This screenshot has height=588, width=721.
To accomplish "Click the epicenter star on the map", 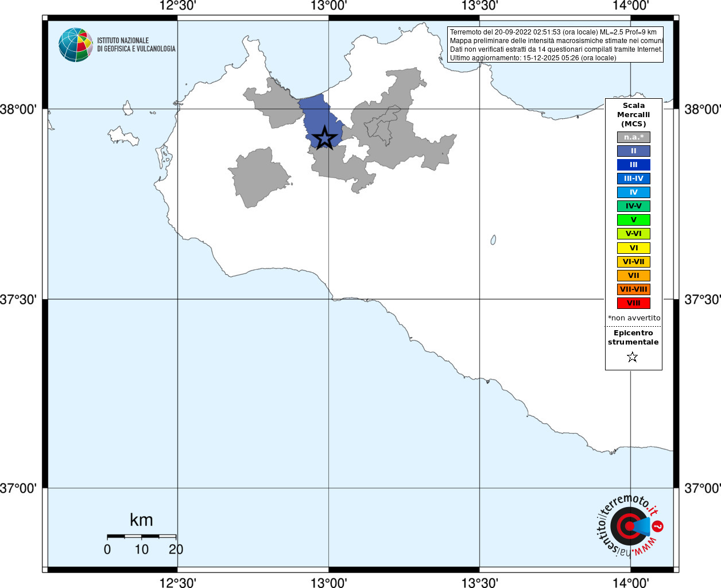I will tap(324, 138).
